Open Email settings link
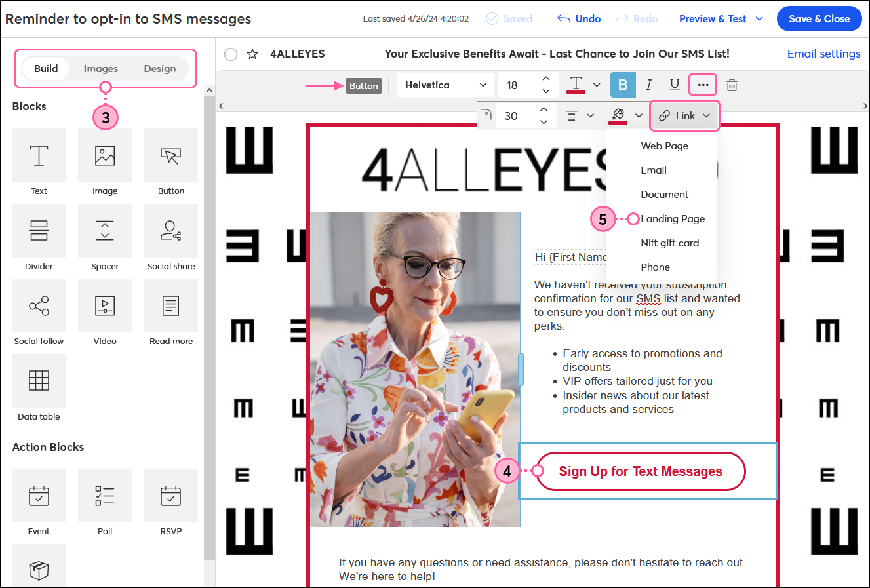870x588 pixels. coord(823,54)
